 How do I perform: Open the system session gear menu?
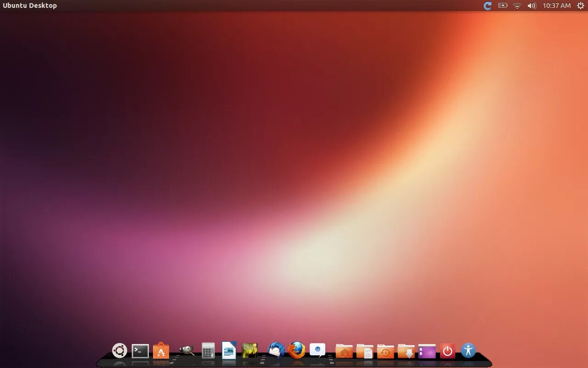[x=581, y=6]
